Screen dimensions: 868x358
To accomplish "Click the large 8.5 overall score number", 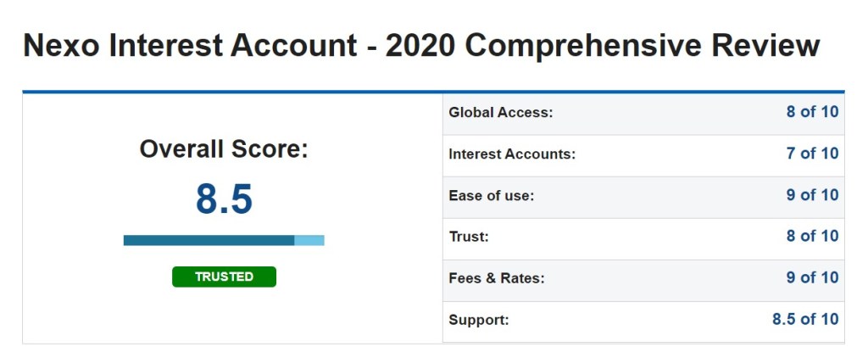I will 224,199.
